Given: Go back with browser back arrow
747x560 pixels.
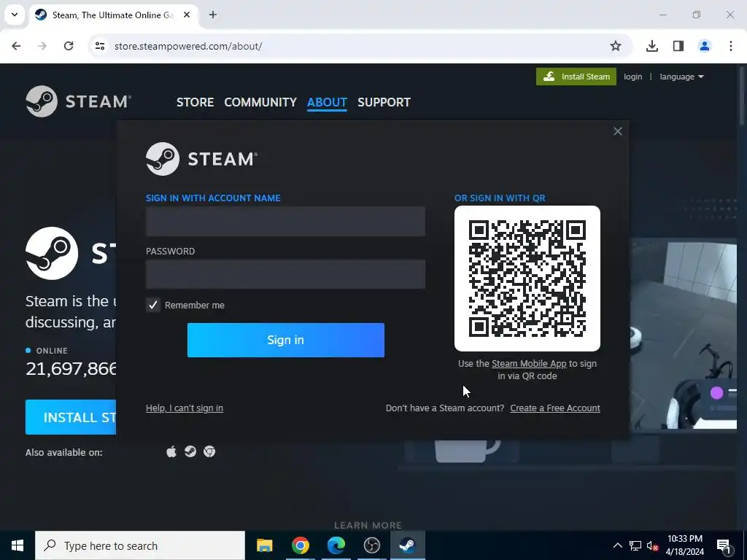Looking at the screenshot, I should tap(16, 46).
